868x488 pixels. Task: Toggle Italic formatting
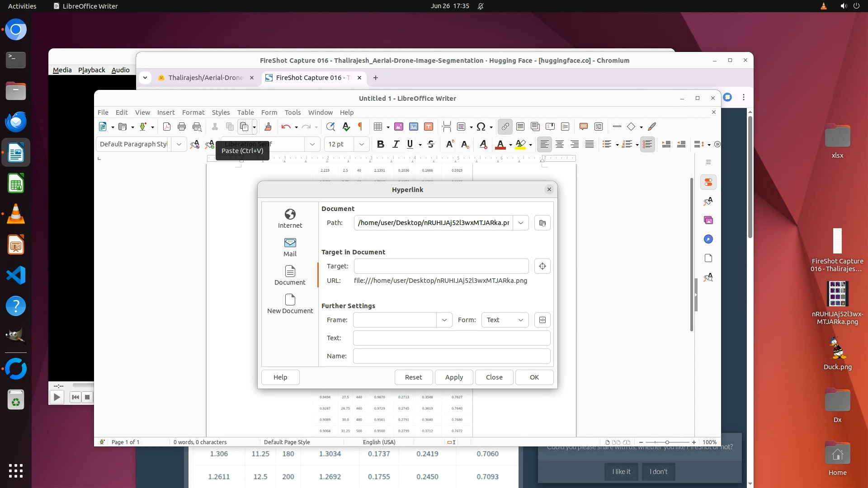pos(396,144)
